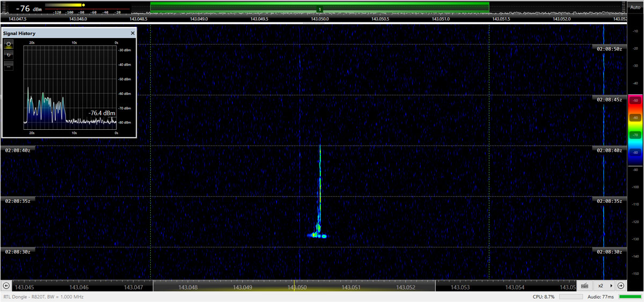Click the Signal History title bar
644x302 pixels.
[69, 33]
